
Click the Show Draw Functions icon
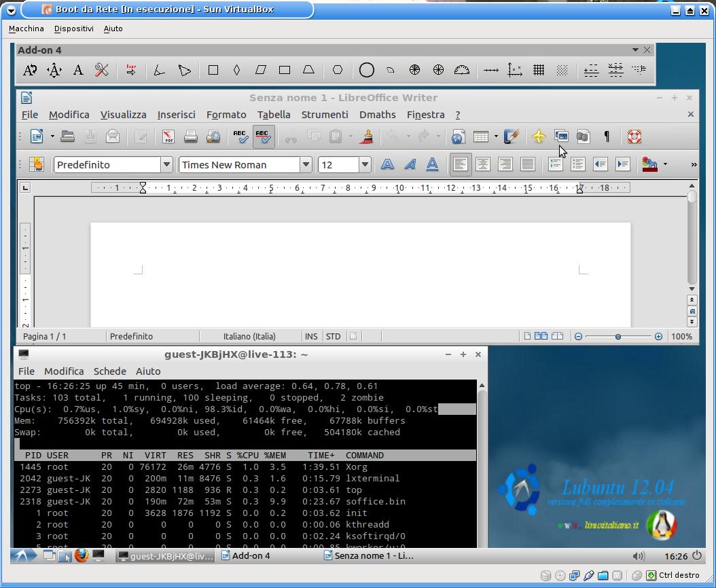[x=512, y=136]
